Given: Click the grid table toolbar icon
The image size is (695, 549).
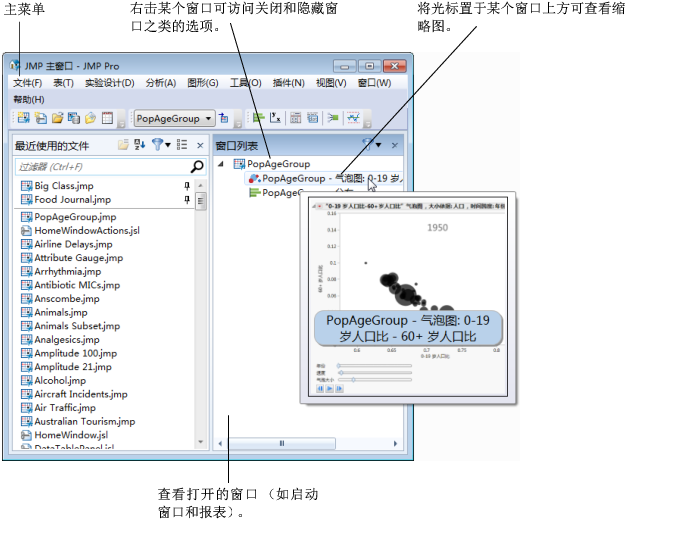Looking at the screenshot, I should 107,118.
